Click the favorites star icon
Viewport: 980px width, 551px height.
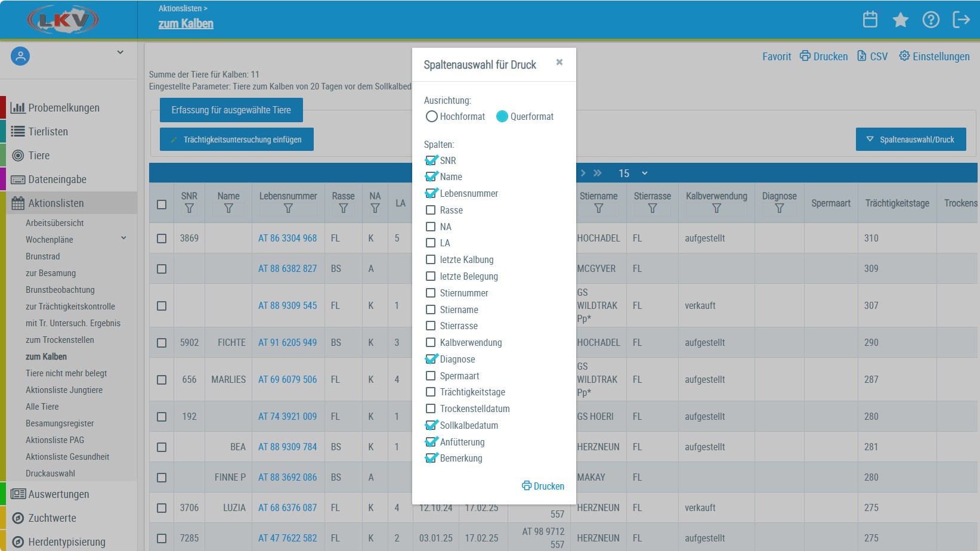[x=900, y=20]
